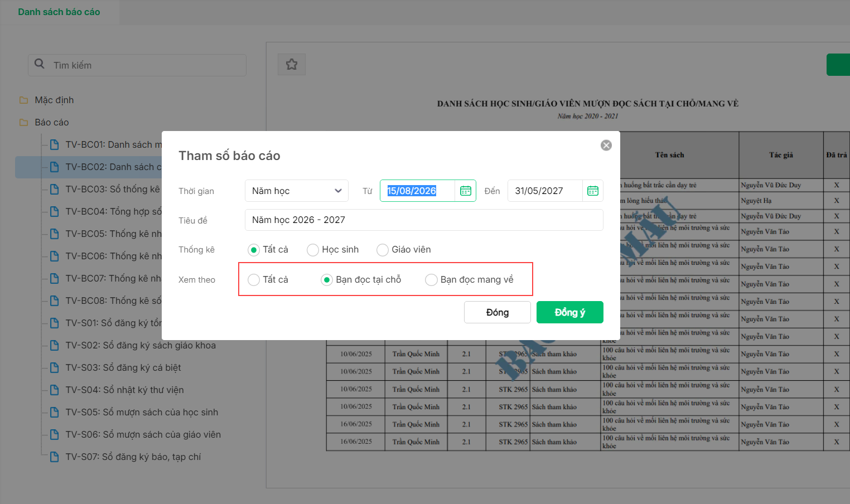Click TV-BC05 document icon
This screenshot has height=504, width=850.
(x=54, y=234)
